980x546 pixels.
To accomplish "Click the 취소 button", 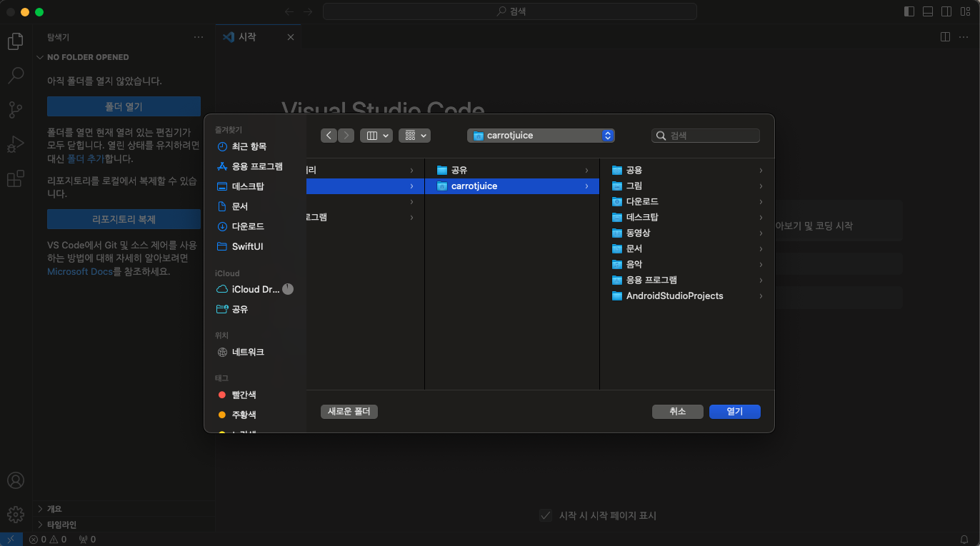I will (x=677, y=412).
